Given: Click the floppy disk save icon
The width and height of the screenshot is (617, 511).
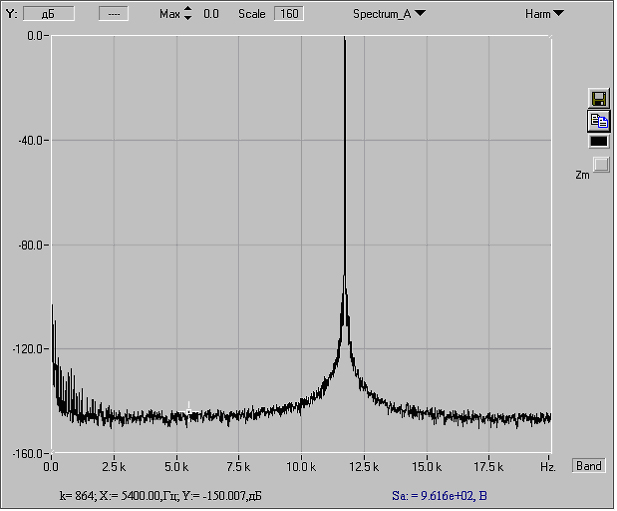Looking at the screenshot, I should tap(599, 98).
